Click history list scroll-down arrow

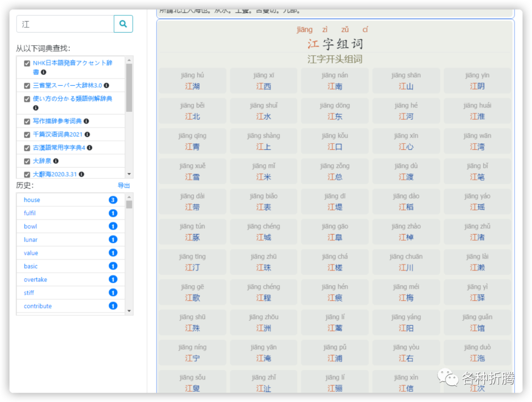pyautogui.click(x=129, y=311)
